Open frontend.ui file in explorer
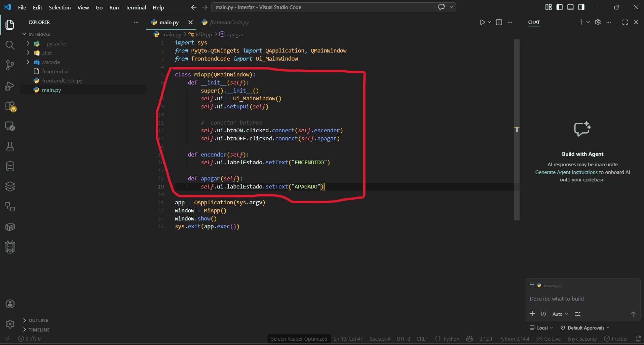 [55, 71]
